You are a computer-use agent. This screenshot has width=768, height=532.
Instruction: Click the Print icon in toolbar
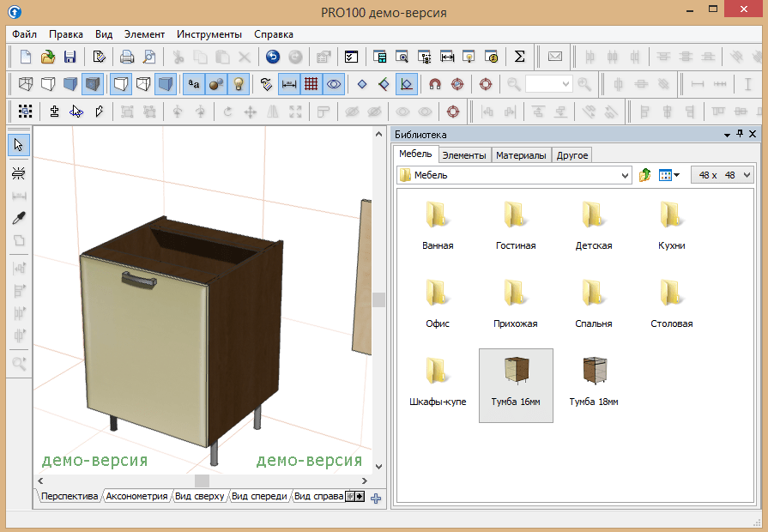pyautogui.click(x=127, y=57)
